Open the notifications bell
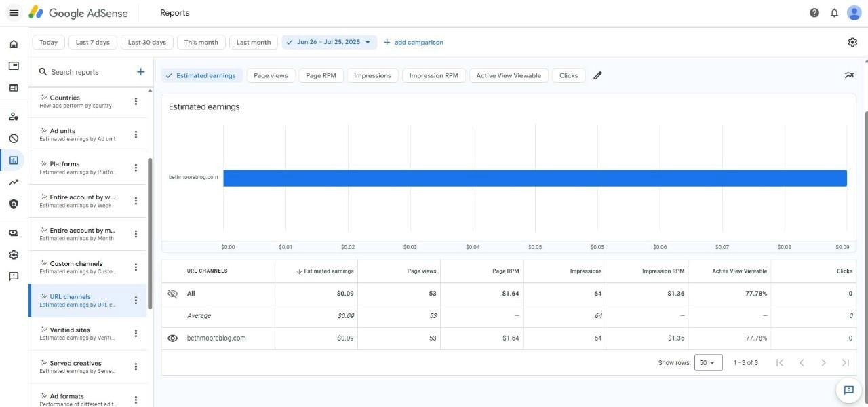This screenshot has height=407, width=868. [x=834, y=13]
